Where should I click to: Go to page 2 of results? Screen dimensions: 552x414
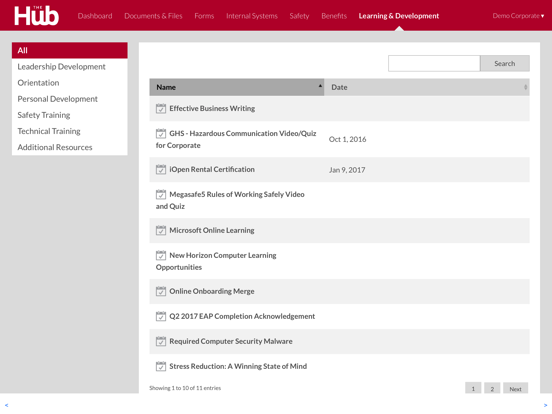pyautogui.click(x=492, y=388)
